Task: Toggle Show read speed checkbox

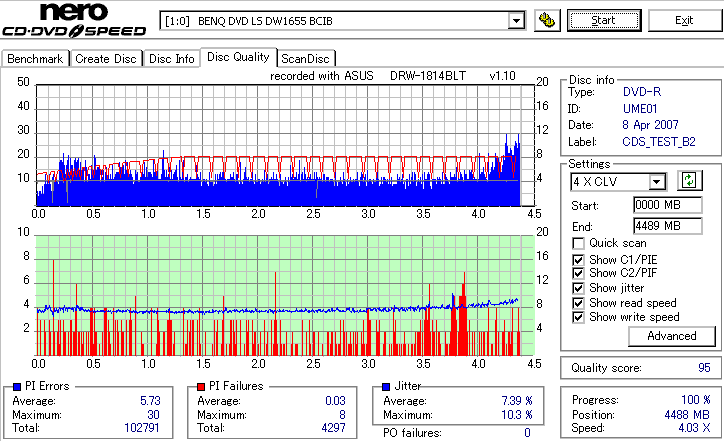Action: (x=578, y=303)
